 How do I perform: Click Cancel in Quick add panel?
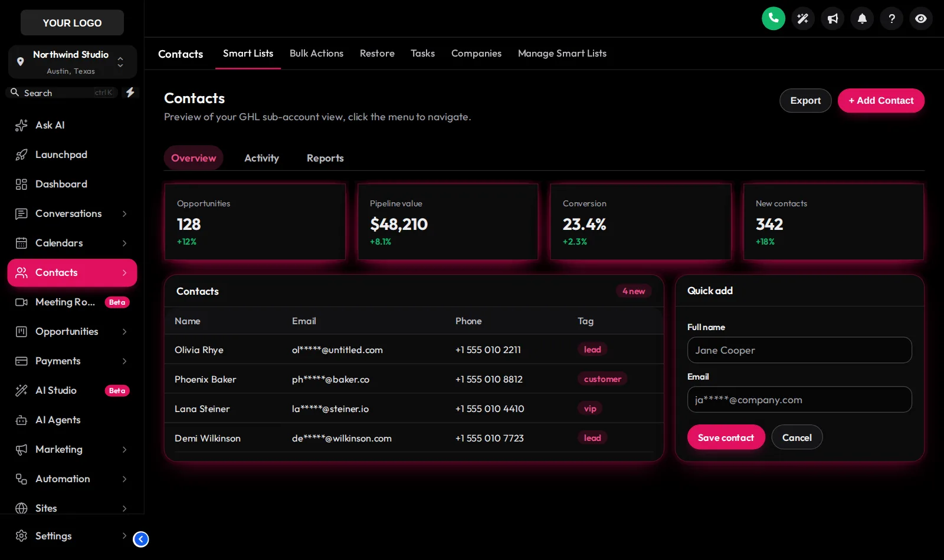tap(796, 437)
